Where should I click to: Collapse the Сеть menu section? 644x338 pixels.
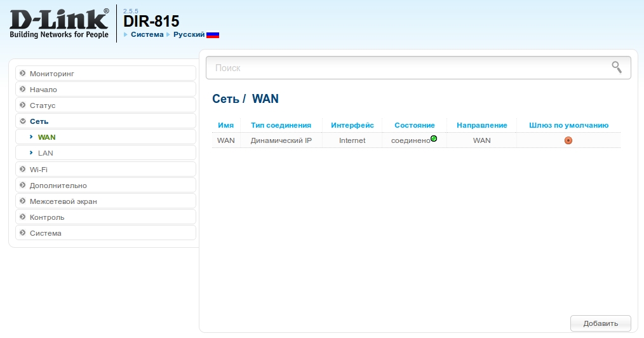[105, 121]
